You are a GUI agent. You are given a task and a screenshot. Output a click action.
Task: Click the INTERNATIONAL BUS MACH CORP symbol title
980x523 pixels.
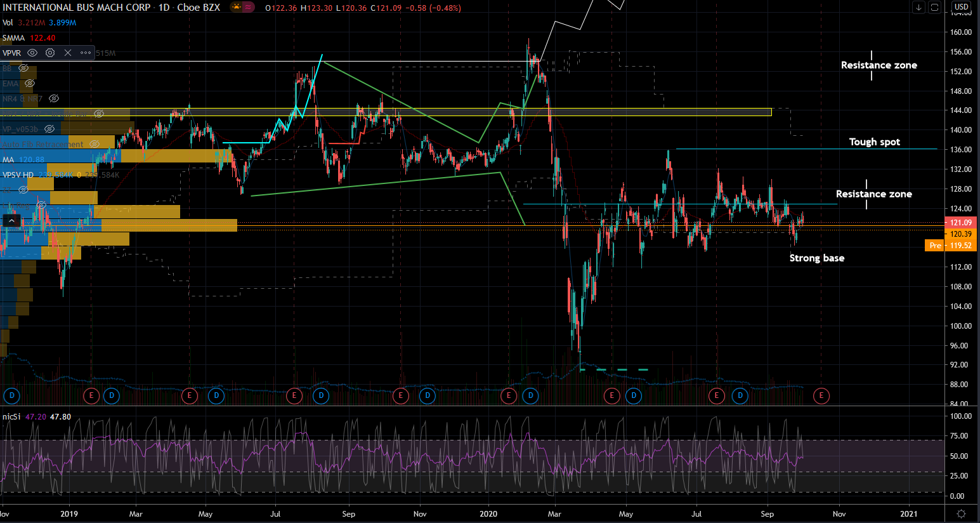[77, 8]
